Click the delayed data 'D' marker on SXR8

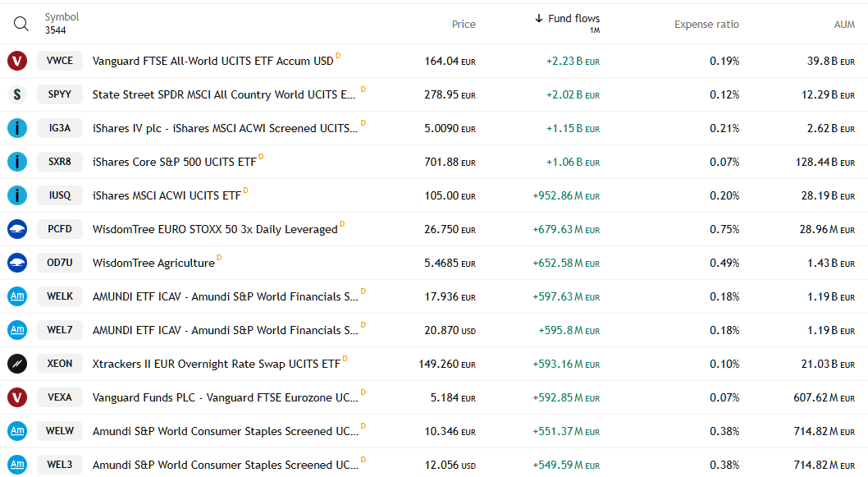coord(261,156)
